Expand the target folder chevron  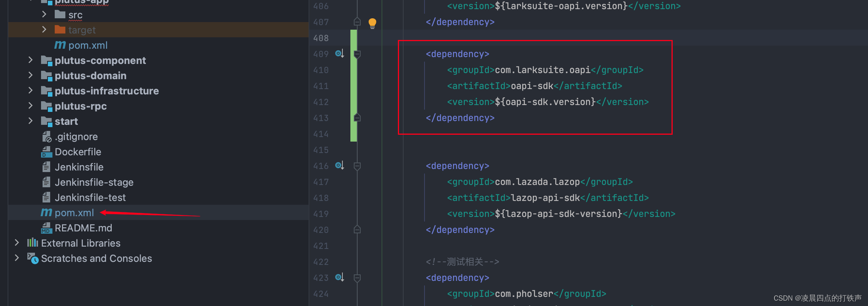pos(44,30)
